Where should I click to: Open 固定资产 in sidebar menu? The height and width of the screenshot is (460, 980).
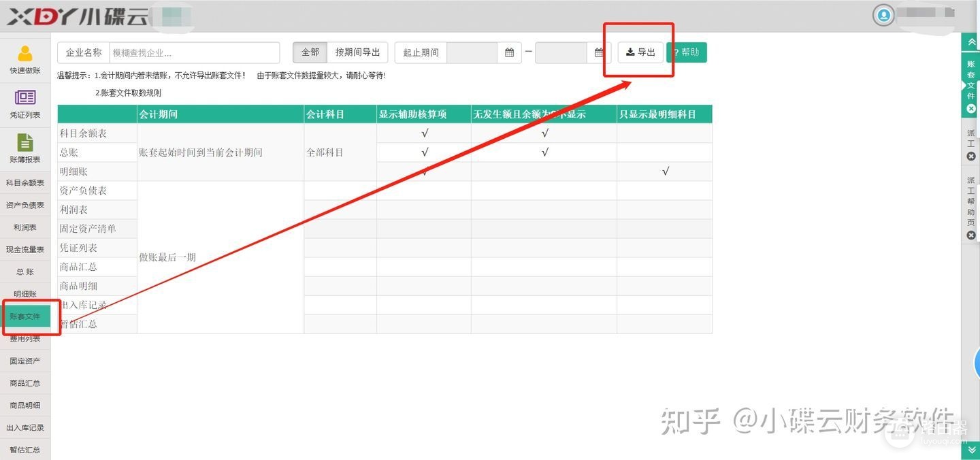click(25, 361)
